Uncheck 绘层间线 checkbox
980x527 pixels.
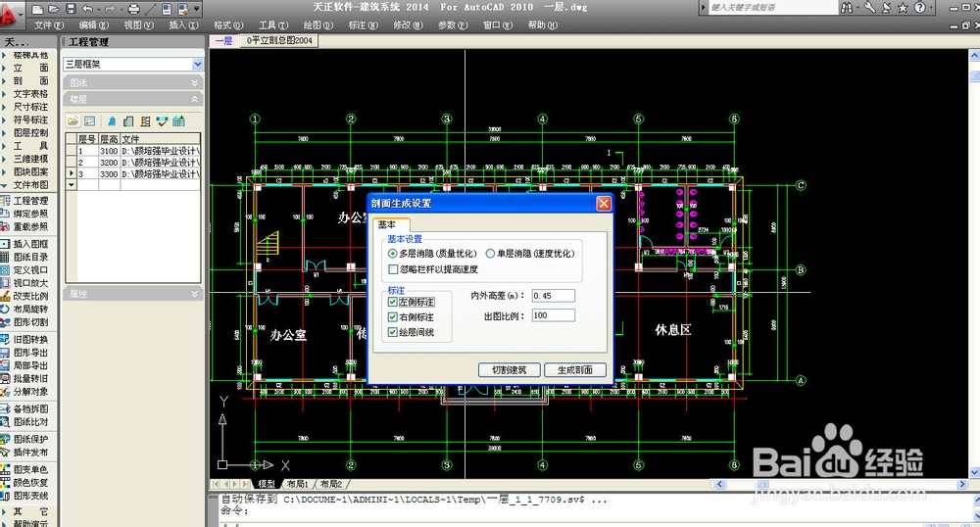tap(393, 331)
